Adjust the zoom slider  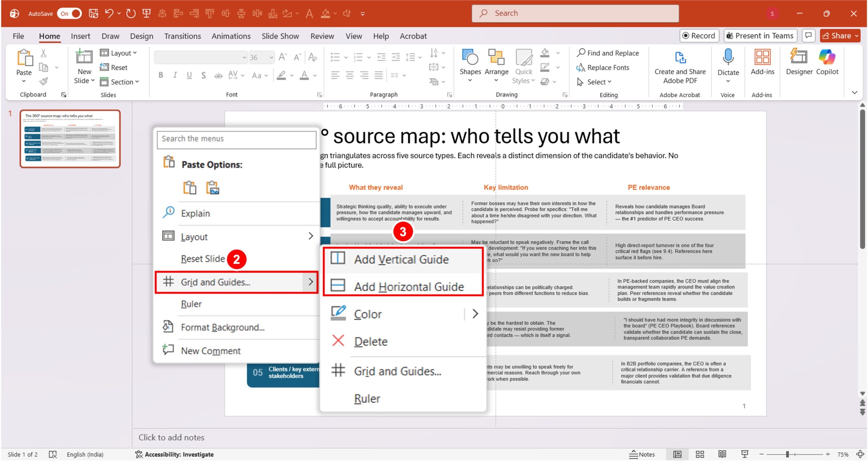pos(787,454)
